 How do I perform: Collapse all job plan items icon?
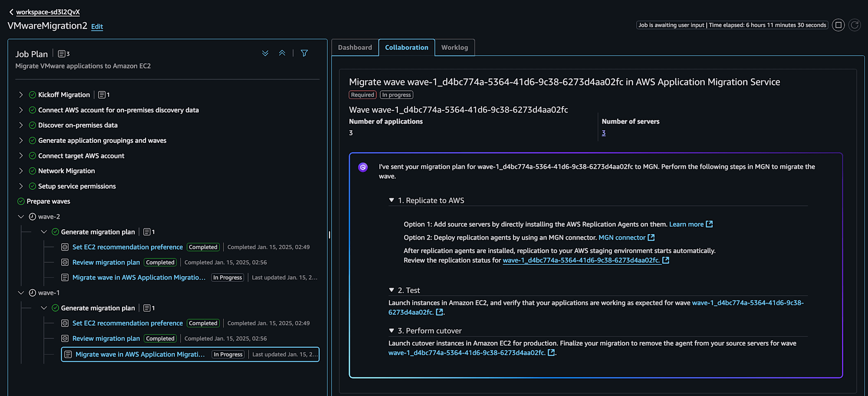[282, 53]
